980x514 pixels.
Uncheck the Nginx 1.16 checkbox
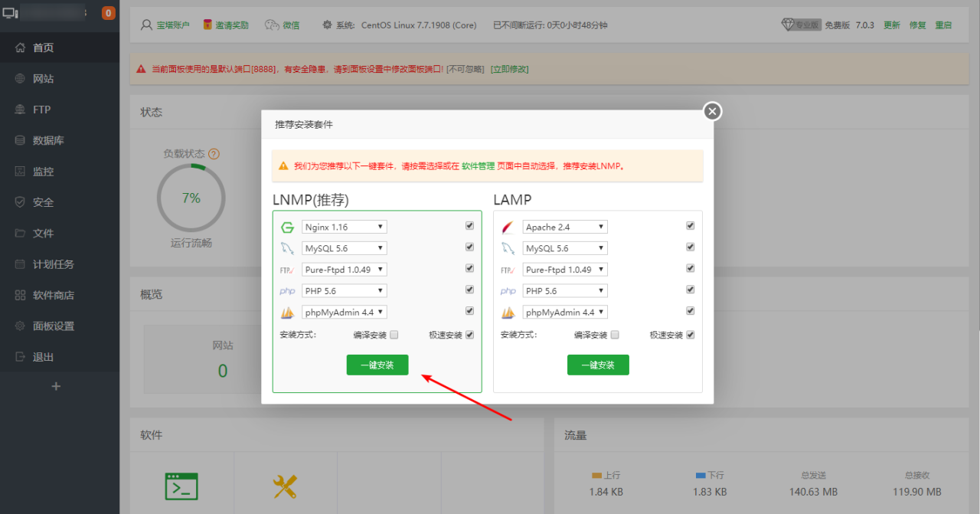(469, 225)
